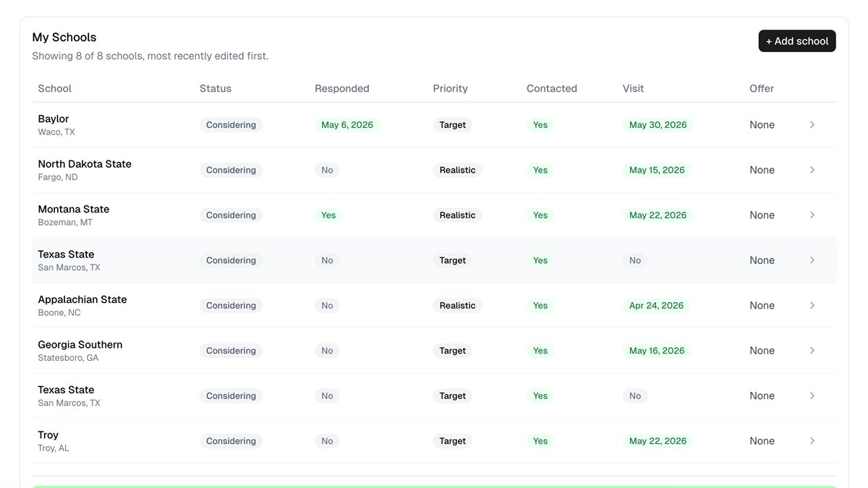Click the Priority column header
This screenshot has width=868, height=488.
[x=450, y=88]
